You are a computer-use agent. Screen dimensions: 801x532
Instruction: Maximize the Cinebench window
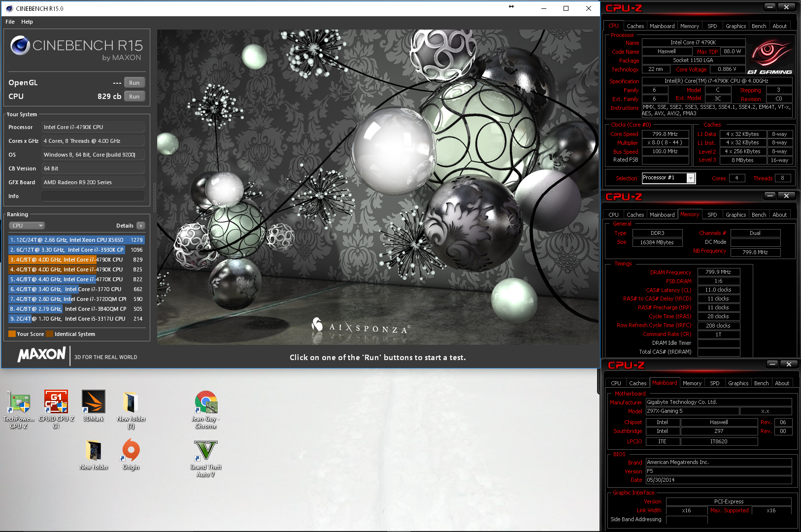point(566,8)
